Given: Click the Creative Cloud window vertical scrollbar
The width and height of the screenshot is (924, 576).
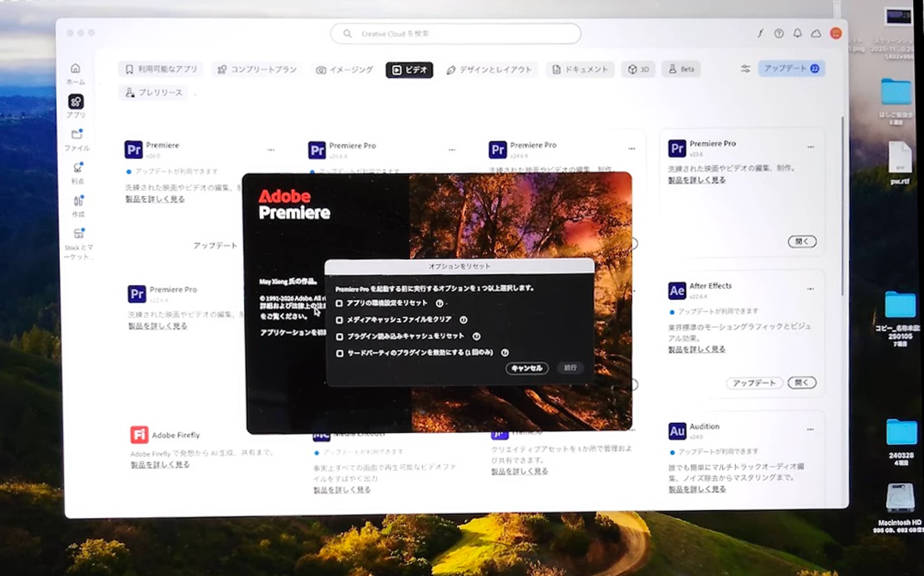Looking at the screenshot, I should (844, 206).
